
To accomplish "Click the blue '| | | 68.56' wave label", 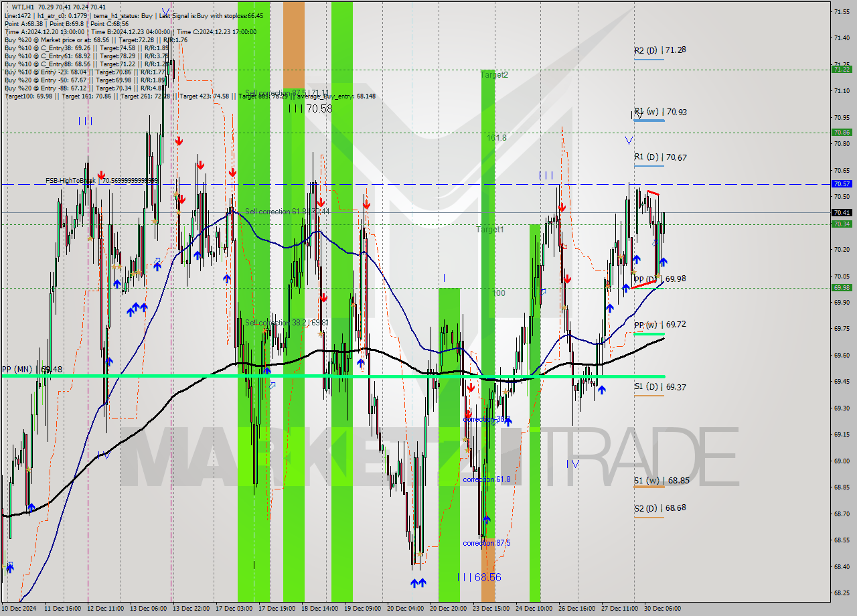I will coord(479,577).
